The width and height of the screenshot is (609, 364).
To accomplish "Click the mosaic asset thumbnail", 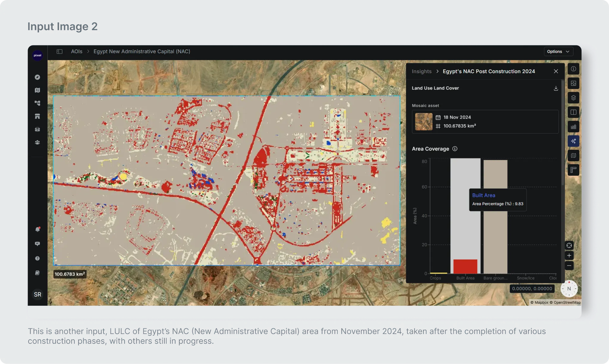I will [424, 122].
